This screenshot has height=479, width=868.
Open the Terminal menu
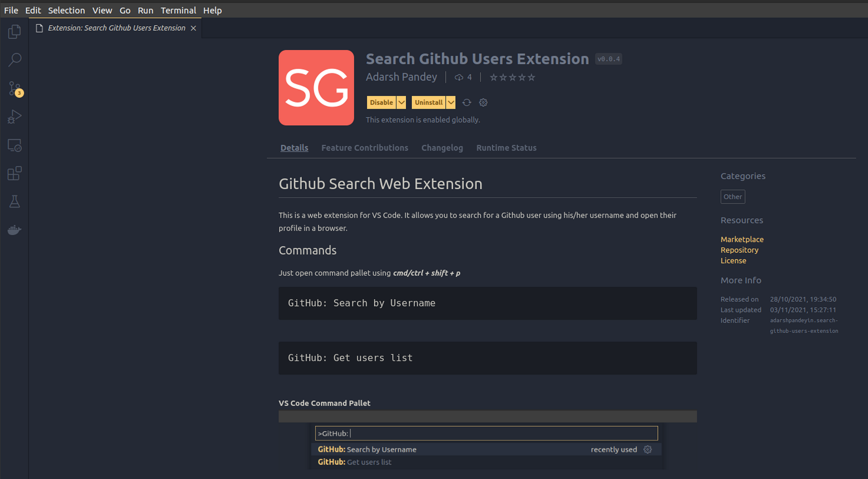click(x=178, y=10)
